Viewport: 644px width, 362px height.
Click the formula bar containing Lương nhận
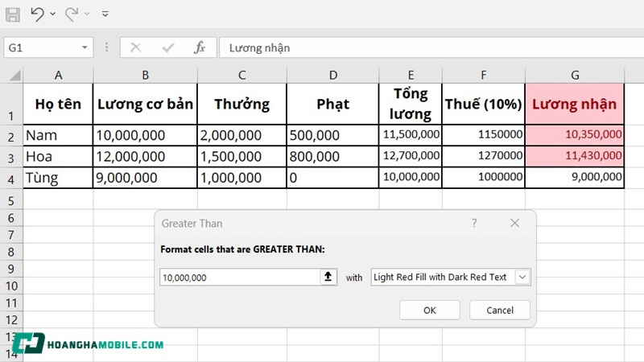431,47
